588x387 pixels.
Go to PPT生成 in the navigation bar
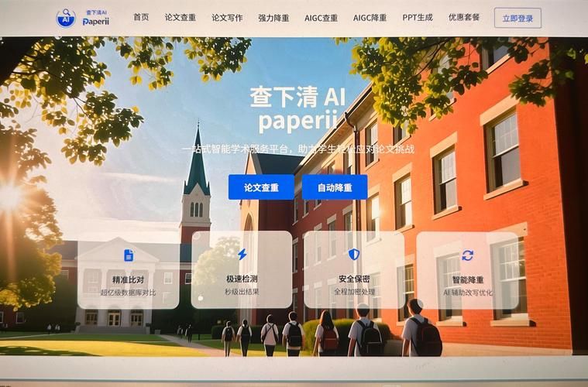418,18
